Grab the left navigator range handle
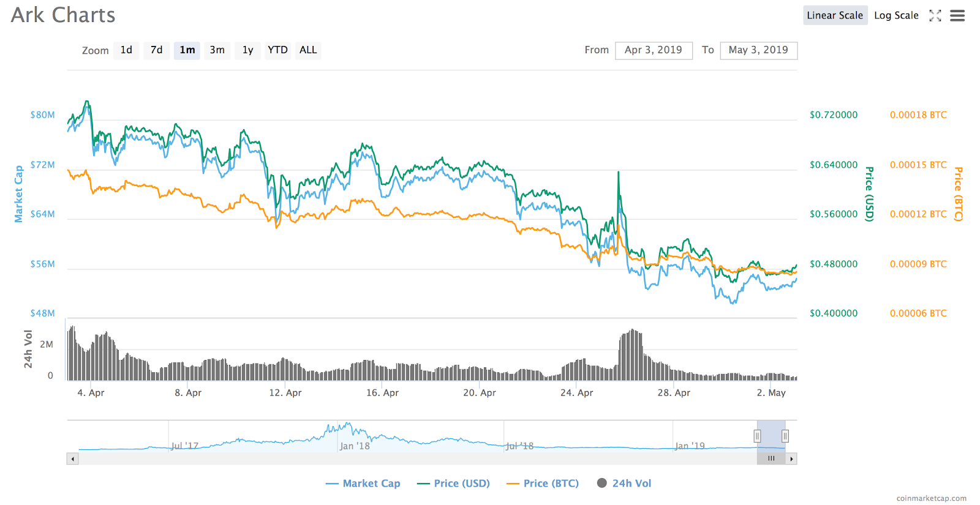The height and width of the screenshot is (505, 980). pos(757,436)
